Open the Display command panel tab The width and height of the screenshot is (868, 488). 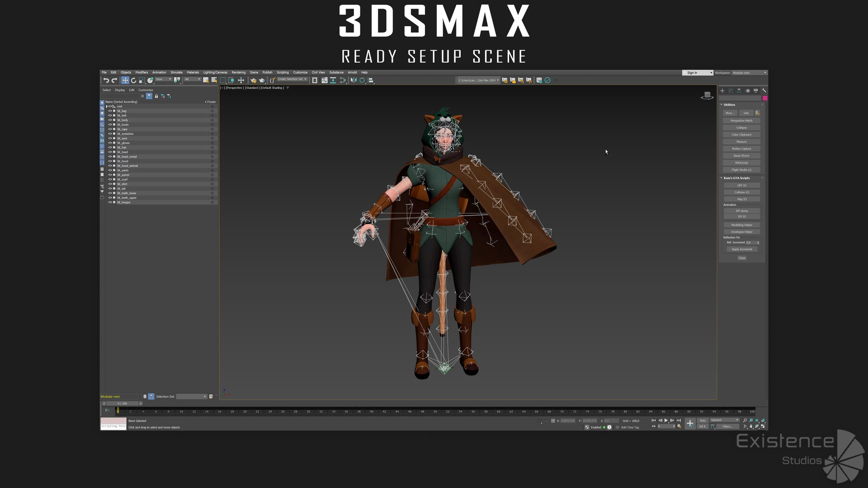(x=755, y=91)
